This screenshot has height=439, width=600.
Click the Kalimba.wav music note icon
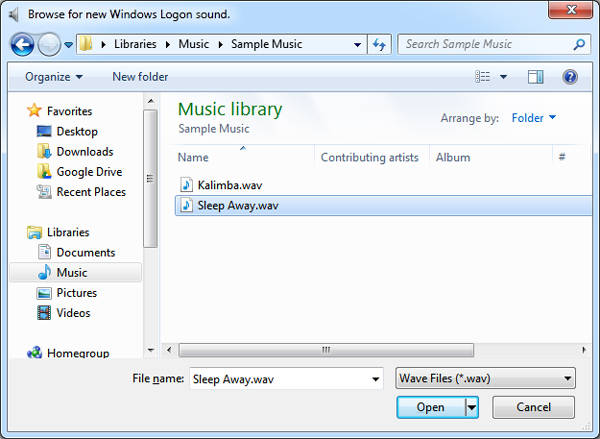[x=186, y=185]
